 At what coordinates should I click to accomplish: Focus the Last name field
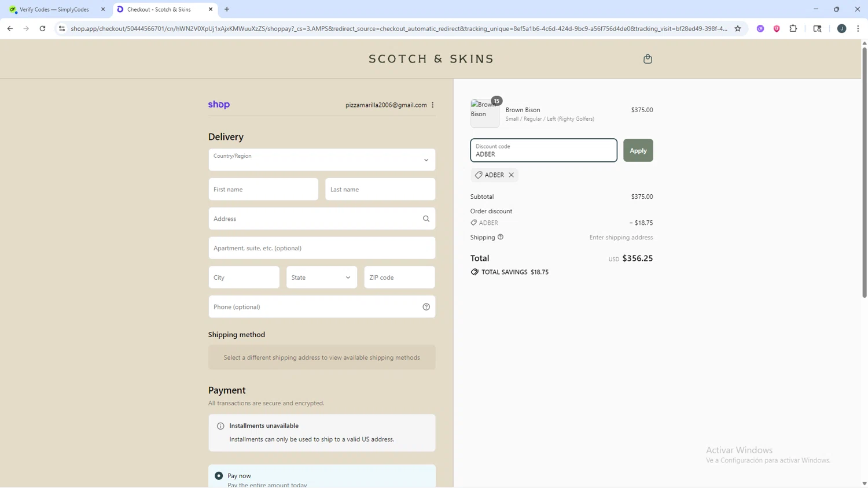tap(380, 190)
